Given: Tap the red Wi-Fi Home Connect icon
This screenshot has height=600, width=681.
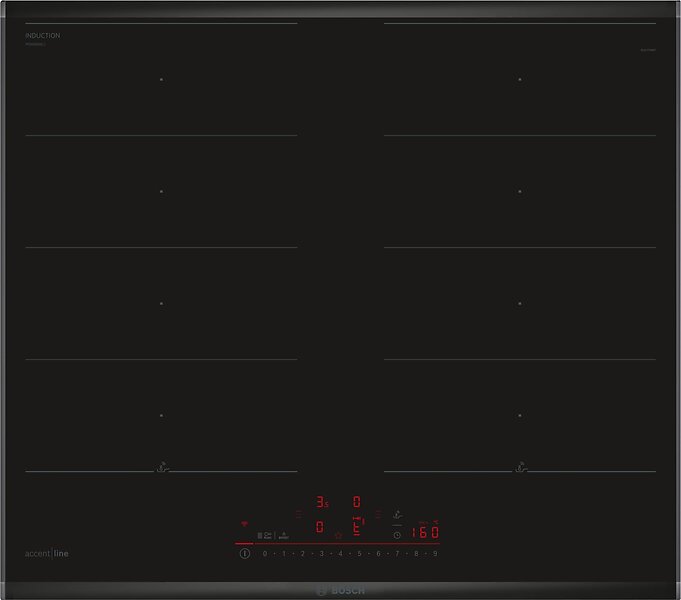Looking at the screenshot, I should (243, 524).
